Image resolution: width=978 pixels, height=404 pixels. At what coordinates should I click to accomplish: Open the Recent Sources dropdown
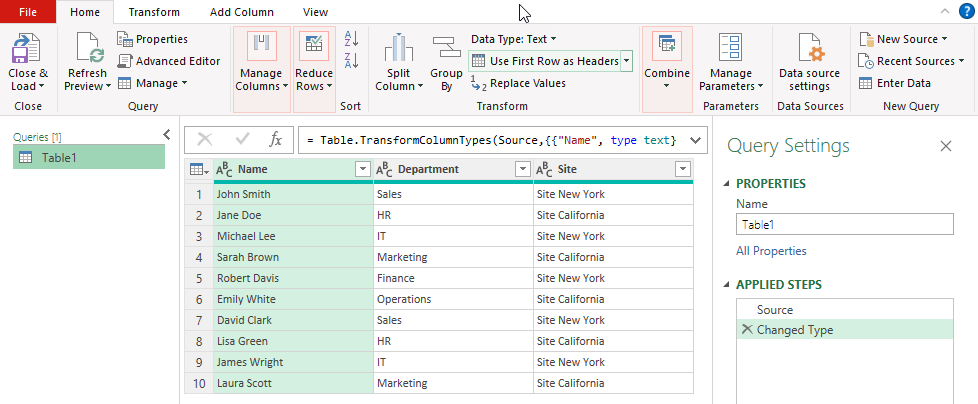pyautogui.click(x=910, y=61)
